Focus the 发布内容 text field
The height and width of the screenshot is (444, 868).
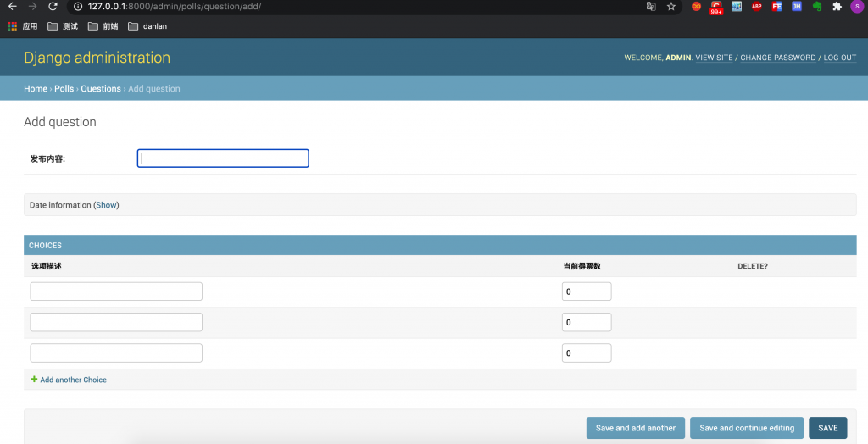223,158
